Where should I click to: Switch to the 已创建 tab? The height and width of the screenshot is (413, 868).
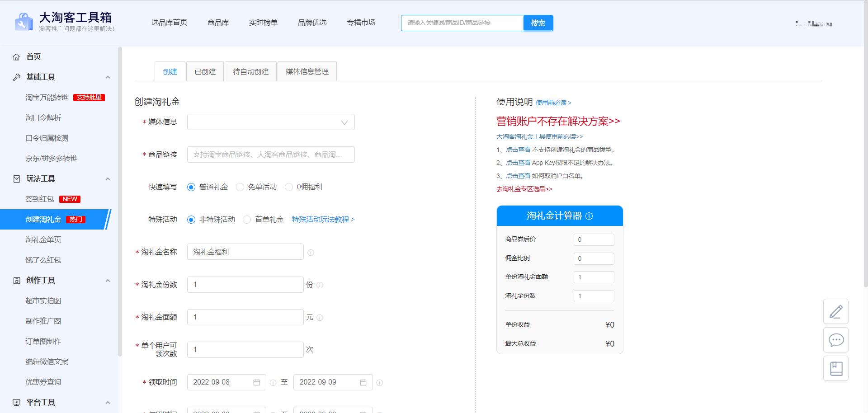pos(205,71)
